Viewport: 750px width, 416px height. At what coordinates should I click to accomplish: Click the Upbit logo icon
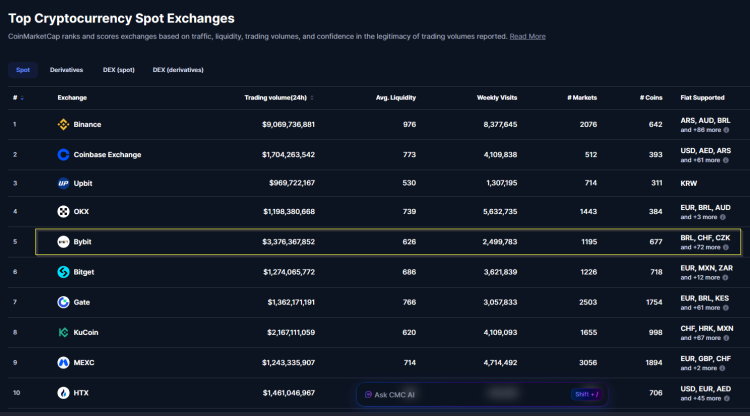tap(63, 184)
